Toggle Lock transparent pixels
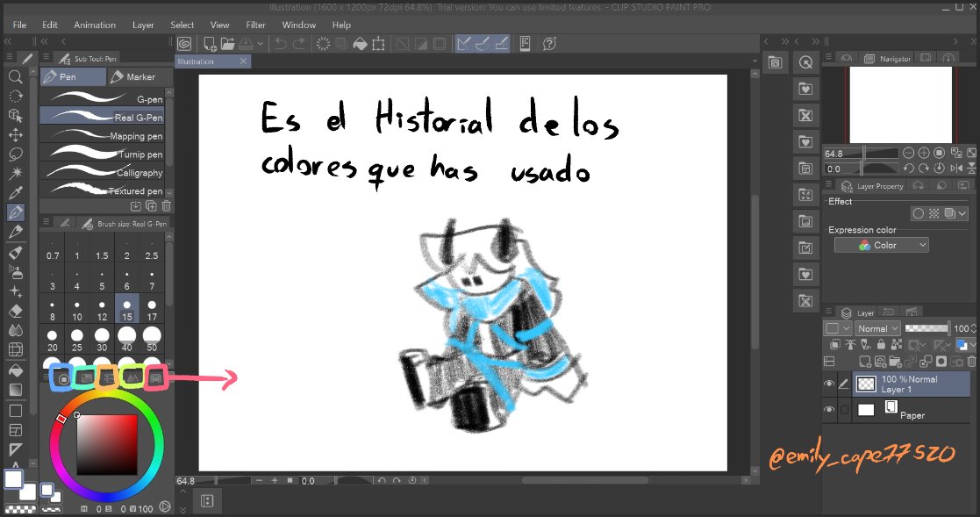Viewport: 980px width, 517px height. pos(897,344)
